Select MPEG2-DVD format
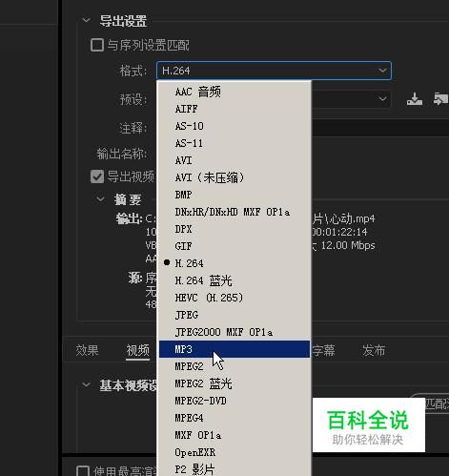 235,401
